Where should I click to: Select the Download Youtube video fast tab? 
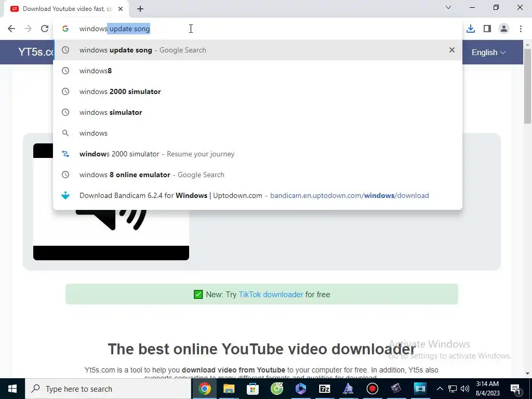pyautogui.click(x=66, y=9)
